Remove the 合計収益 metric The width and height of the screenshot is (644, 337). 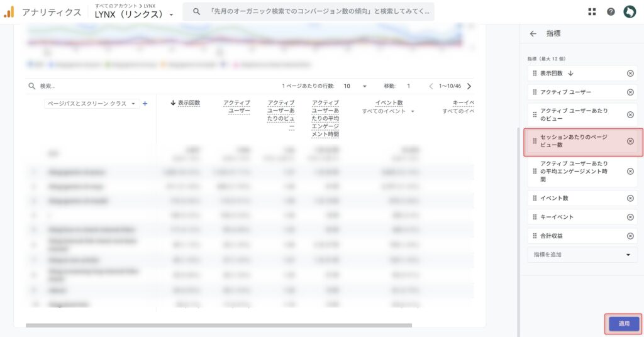(x=630, y=236)
